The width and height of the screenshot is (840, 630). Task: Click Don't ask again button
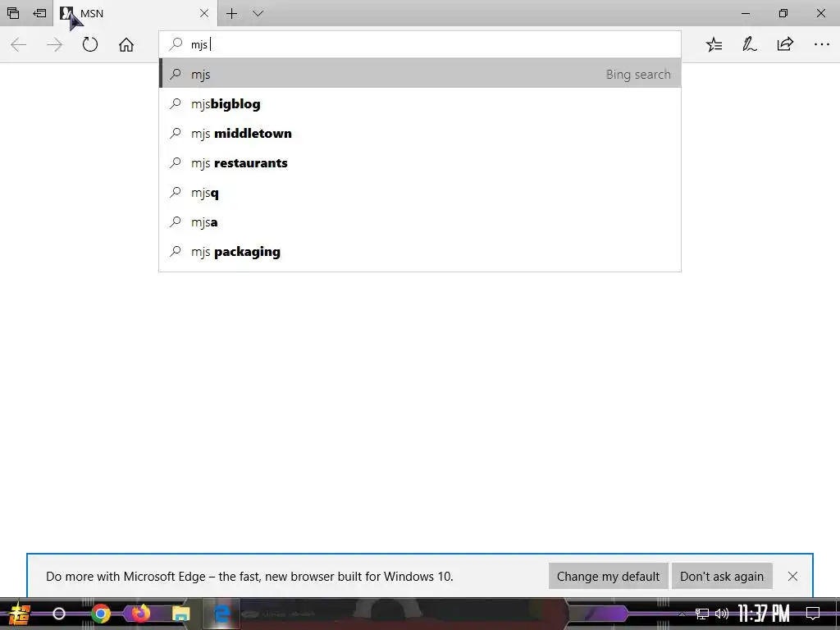pyautogui.click(x=722, y=577)
